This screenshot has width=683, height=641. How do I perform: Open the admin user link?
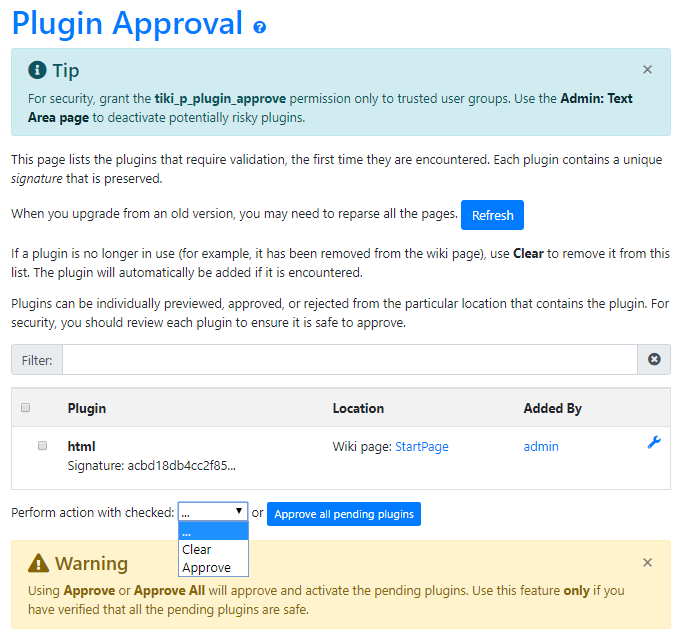click(541, 447)
